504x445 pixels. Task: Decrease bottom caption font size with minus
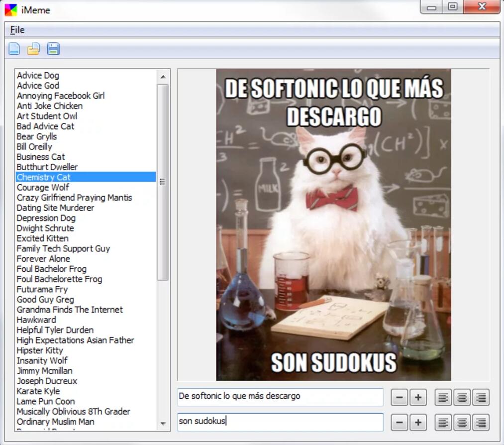(399, 422)
